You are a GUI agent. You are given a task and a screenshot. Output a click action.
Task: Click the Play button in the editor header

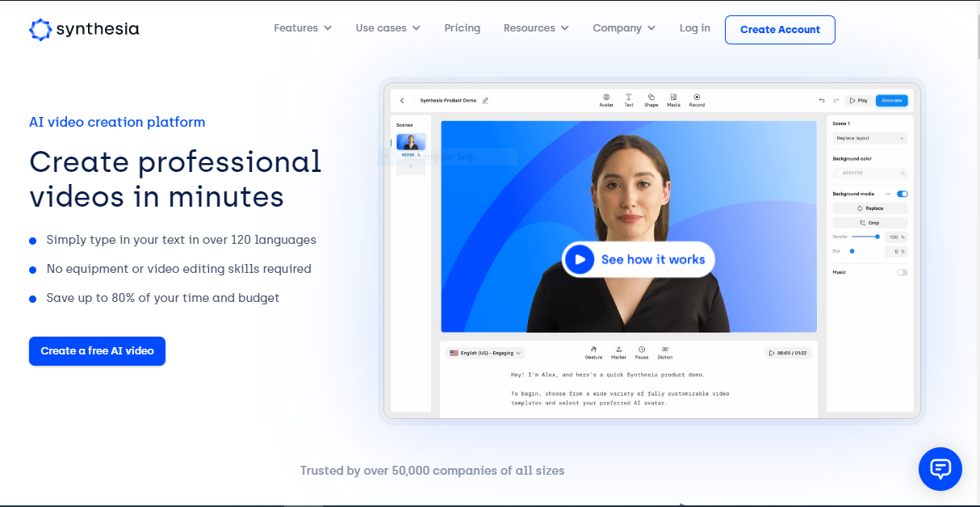tap(858, 100)
